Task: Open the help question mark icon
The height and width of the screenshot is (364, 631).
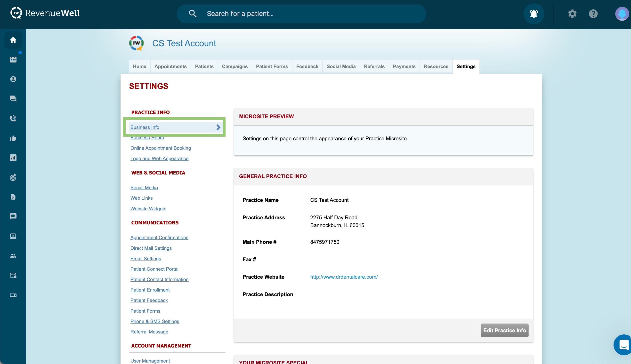Action: point(593,14)
